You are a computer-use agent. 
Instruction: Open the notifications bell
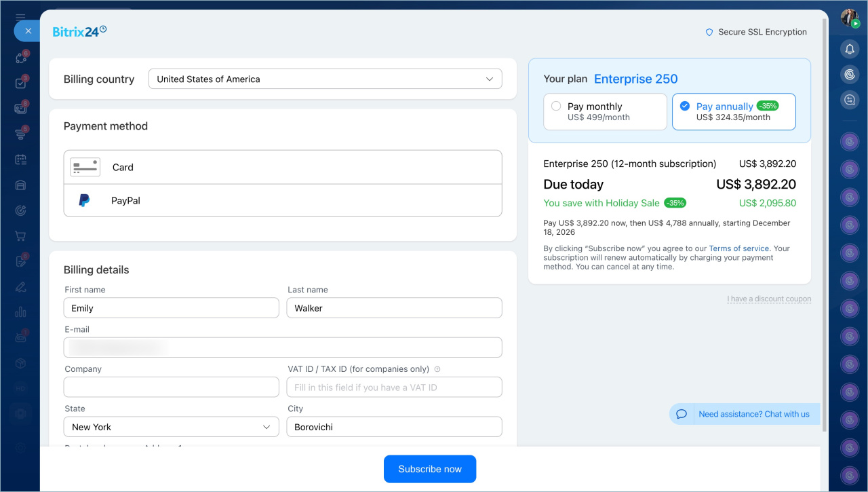[x=850, y=49]
